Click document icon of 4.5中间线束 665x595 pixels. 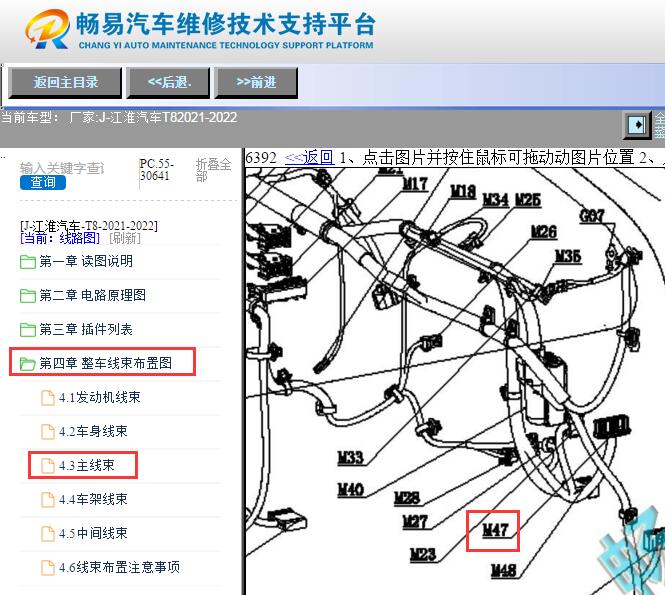click(x=48, y=534)
